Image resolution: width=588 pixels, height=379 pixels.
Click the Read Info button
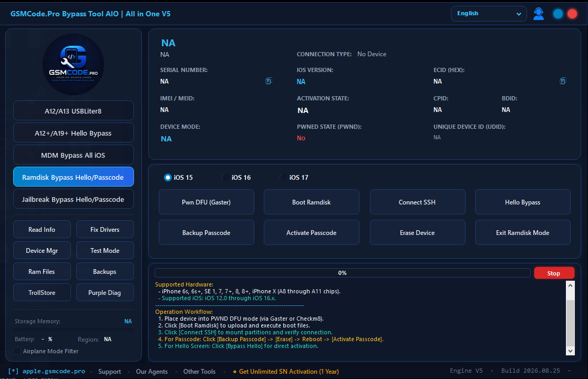pos(42,229)
